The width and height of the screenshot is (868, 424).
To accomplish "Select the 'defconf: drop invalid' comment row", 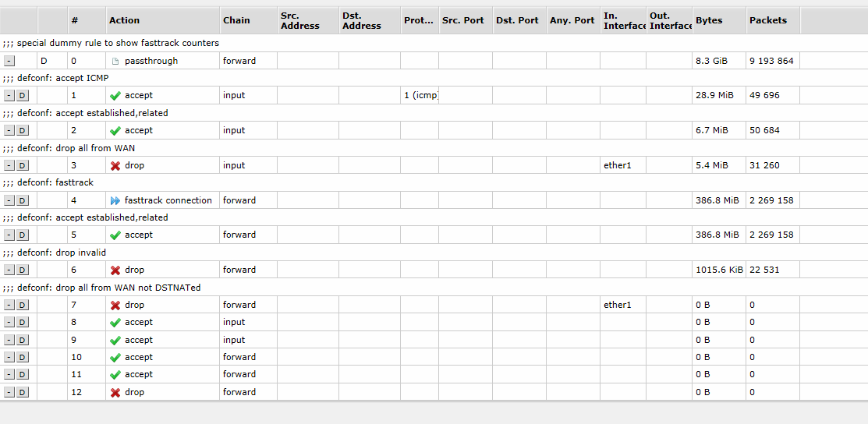I will (x=55, y=253).
